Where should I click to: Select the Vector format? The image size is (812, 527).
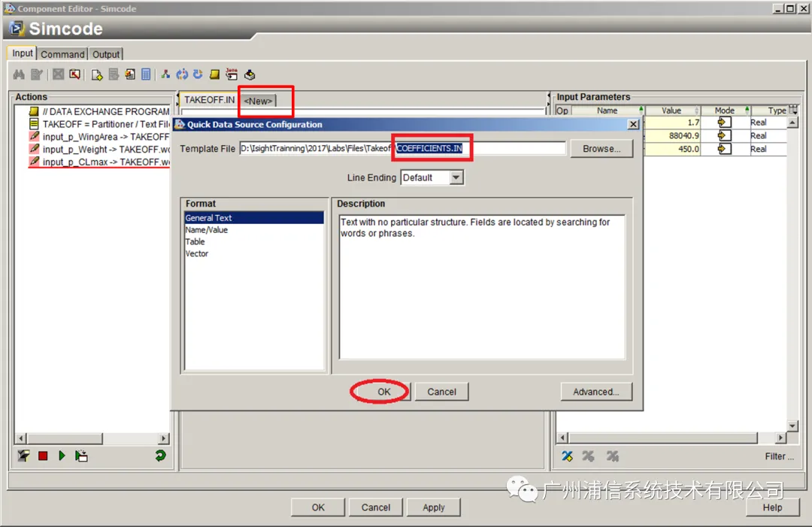[x=254, y=253]
